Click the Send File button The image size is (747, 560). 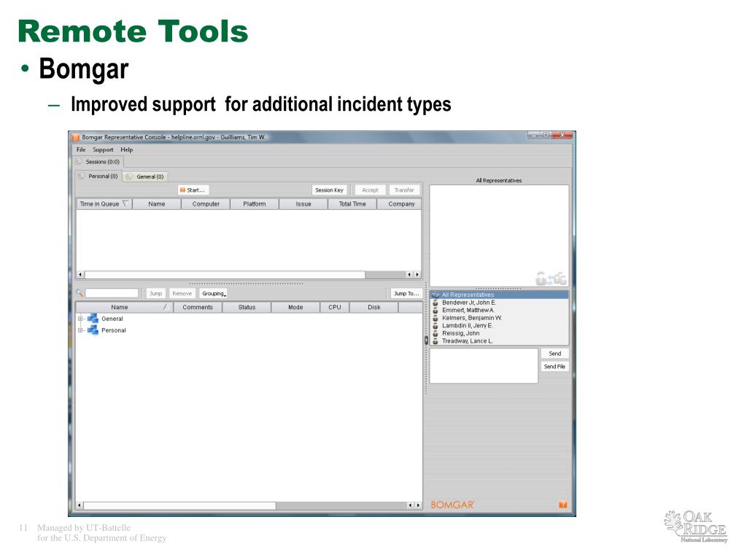click(555, 367)
